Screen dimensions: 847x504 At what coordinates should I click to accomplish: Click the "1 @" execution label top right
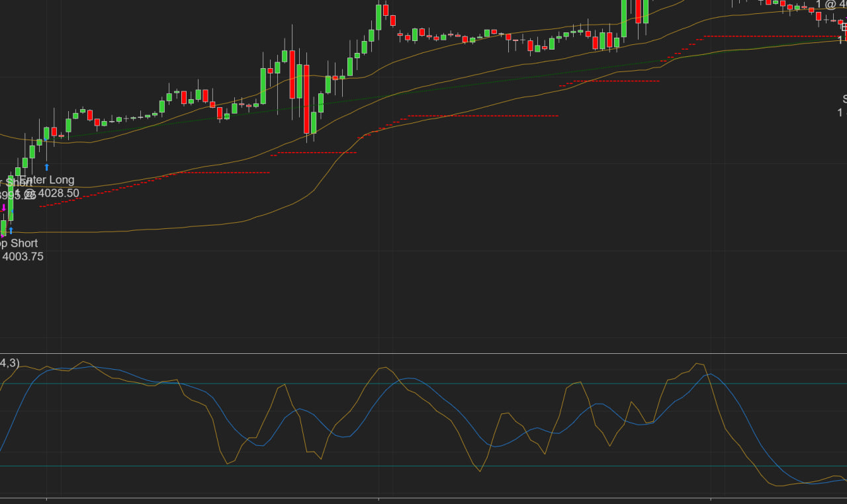click(827, 5)
